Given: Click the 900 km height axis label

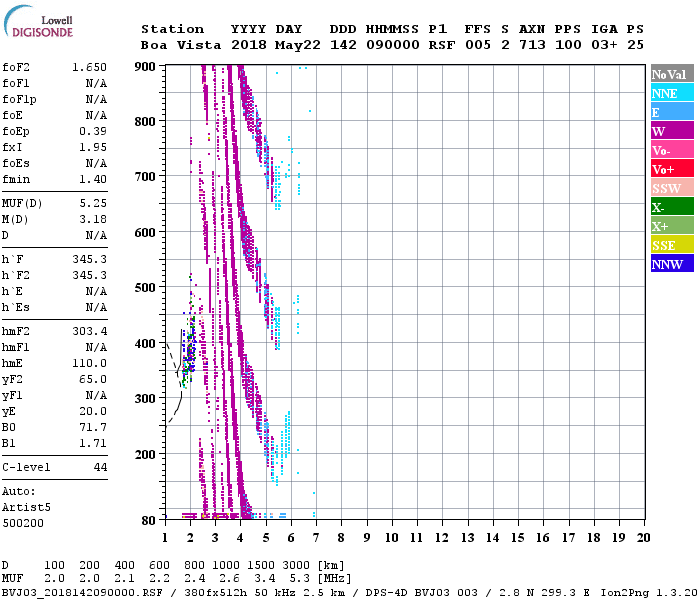Looking at the screenshot, I should coord(145,67).
